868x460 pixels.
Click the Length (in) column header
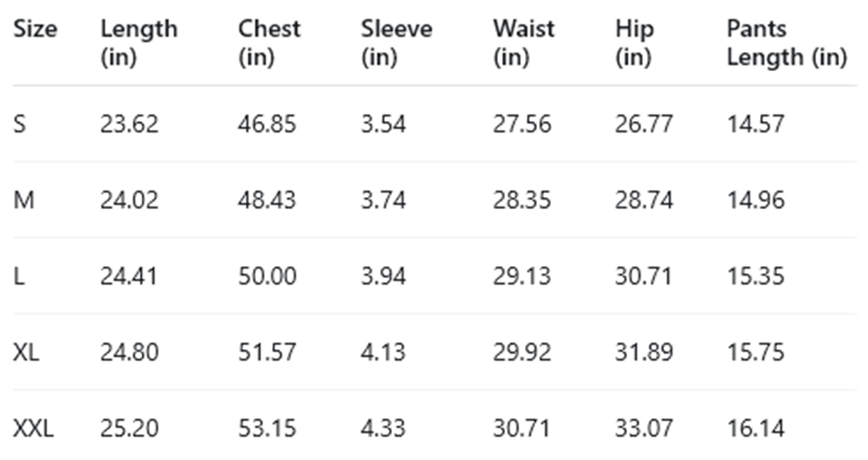pyautogui.click(x=139, y=43)
